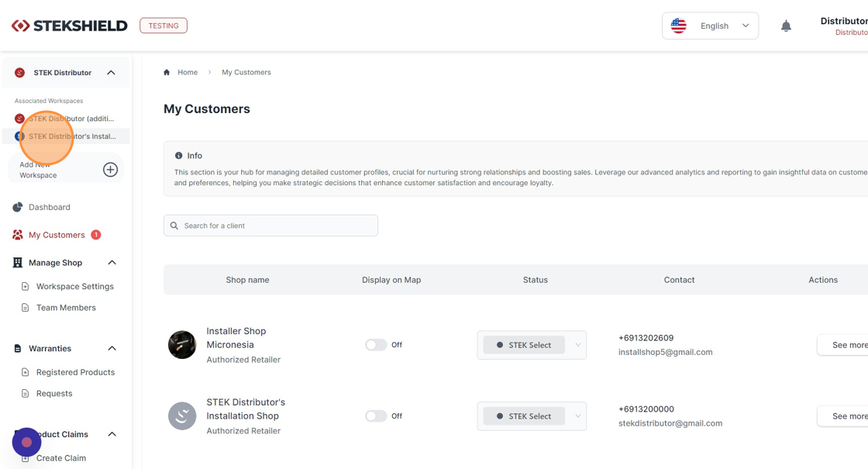Click Installer Shop Micronesia avatar
Screen dimensions: 868x469
[182, 345]
